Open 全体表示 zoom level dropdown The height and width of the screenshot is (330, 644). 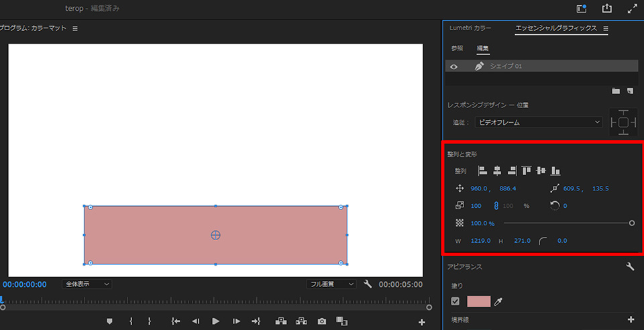(x=87, y=284)
